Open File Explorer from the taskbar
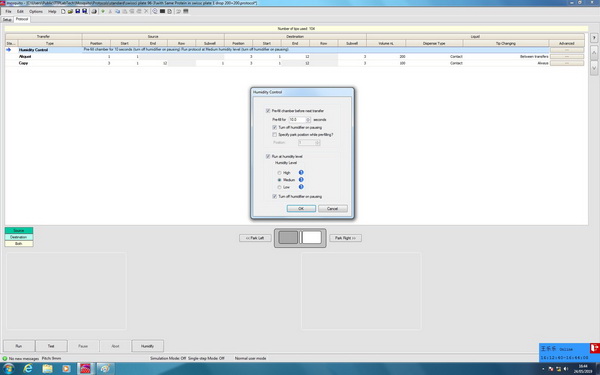The width and height of the screenshot is (600, 375). [x=47, y=368]
